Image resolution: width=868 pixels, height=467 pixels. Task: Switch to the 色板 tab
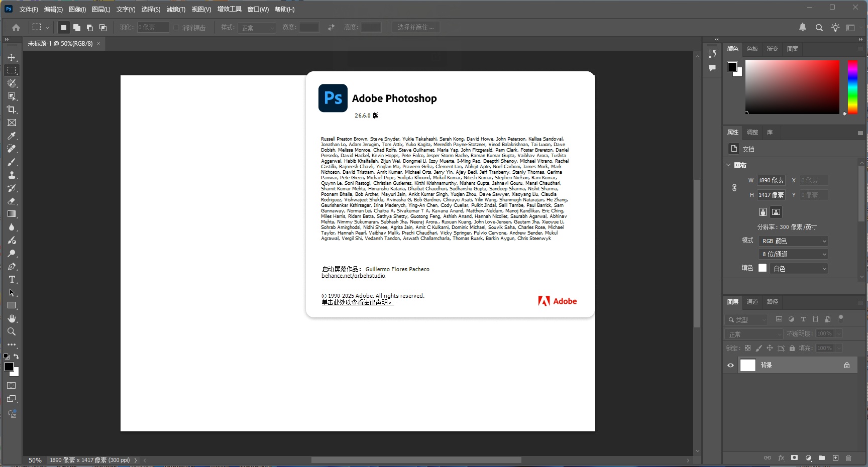pyautogui.click(x=752, y=49)
